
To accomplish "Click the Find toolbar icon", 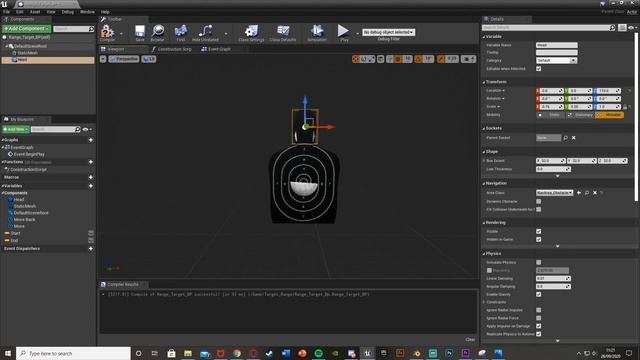I will (180, 33).
